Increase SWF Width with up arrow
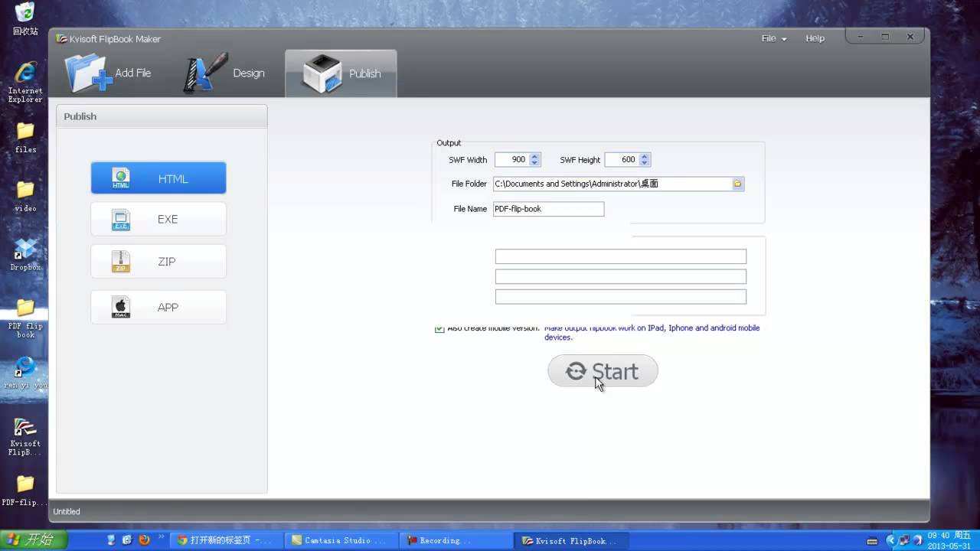Screen dimensions: 980x551 535,156
